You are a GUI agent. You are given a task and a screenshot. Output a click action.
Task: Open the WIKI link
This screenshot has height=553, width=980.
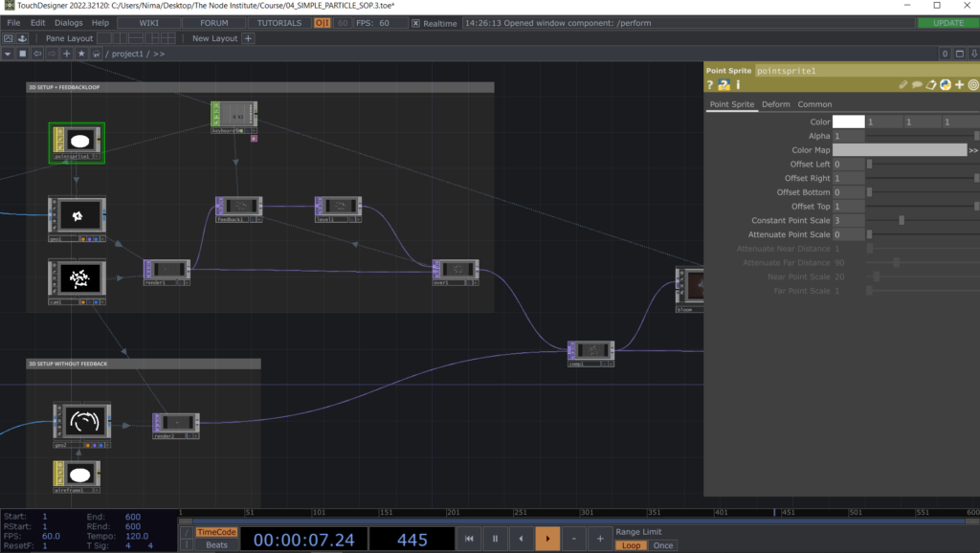148,23
